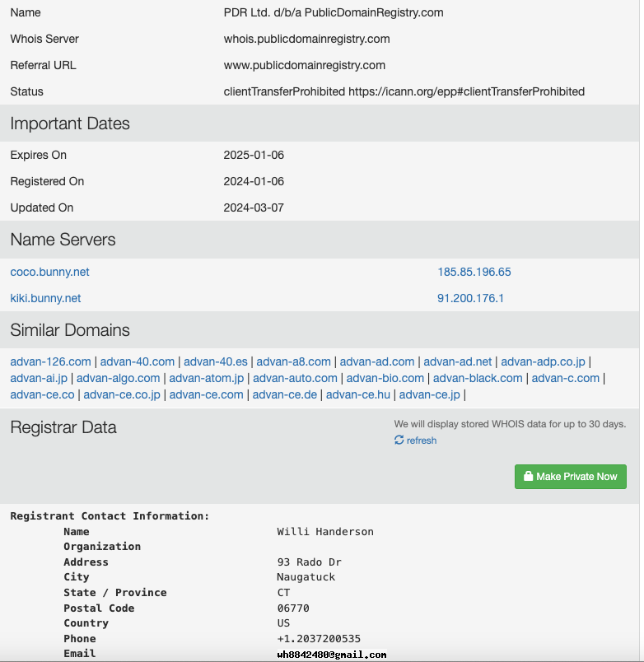Select the registration date 2024-01-06

pos(254,181)
